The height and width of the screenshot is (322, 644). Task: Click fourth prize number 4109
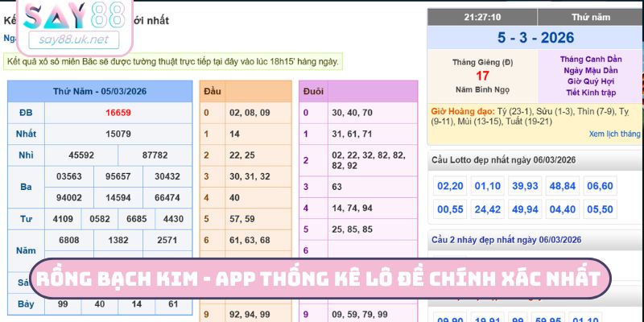[63, 219]
